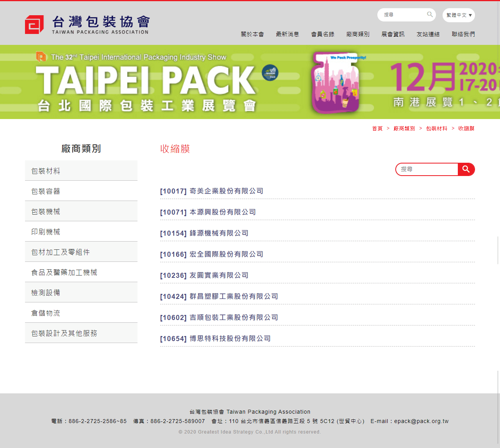Open [10017] 奇美企業股份有限公司
The height and width of the screenshot is (448, 500).
click(212, 191)
